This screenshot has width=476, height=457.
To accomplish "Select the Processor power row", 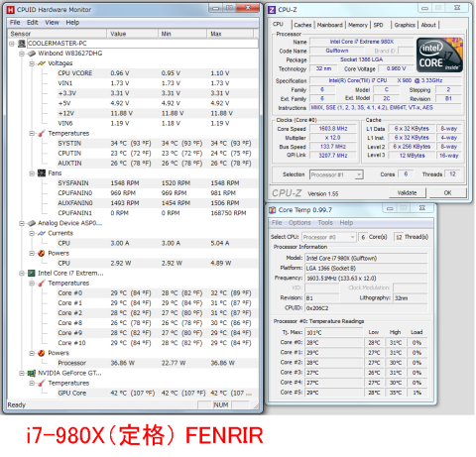I will pos(158,363).
